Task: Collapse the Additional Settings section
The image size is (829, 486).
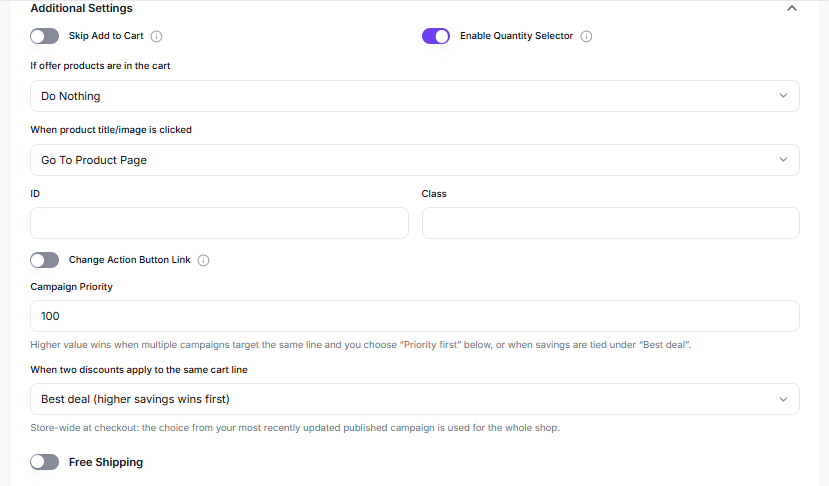Action: [x=791, y=8]
